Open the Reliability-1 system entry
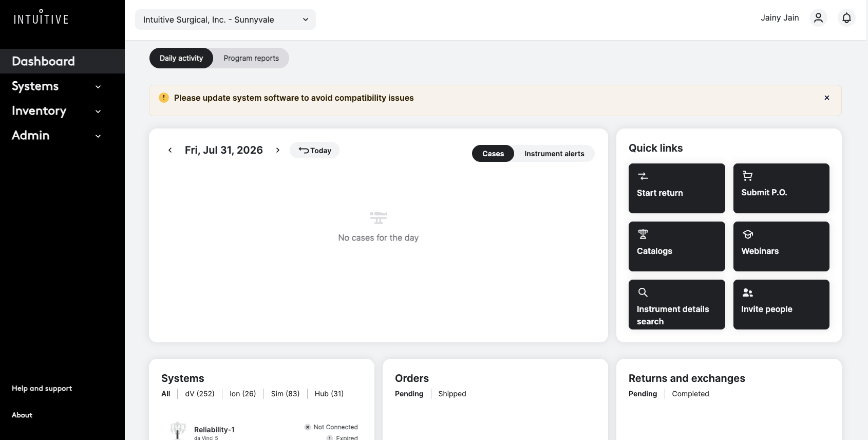Viewport: 868px width, 440px height. [x=214, y=430]
